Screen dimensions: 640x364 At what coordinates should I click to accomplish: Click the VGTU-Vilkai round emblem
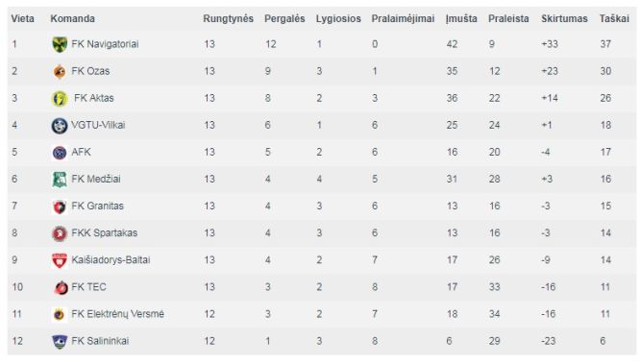click(x=60, y=126)
